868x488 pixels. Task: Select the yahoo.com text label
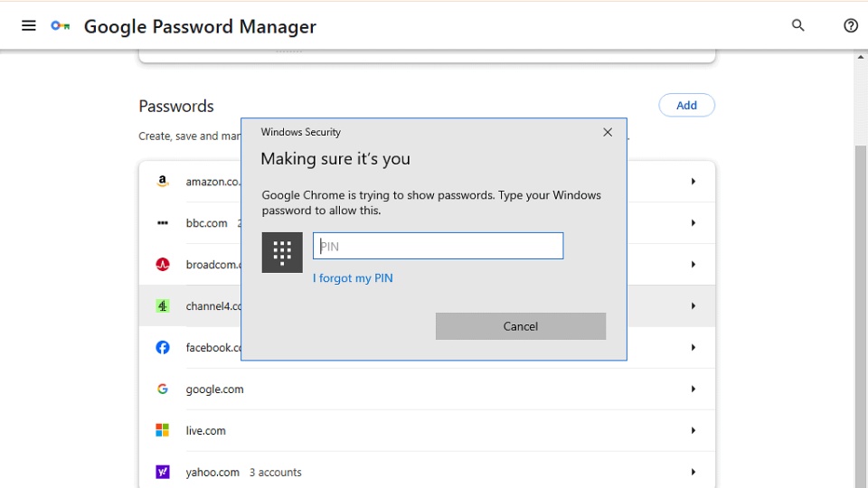click(212, 473)
